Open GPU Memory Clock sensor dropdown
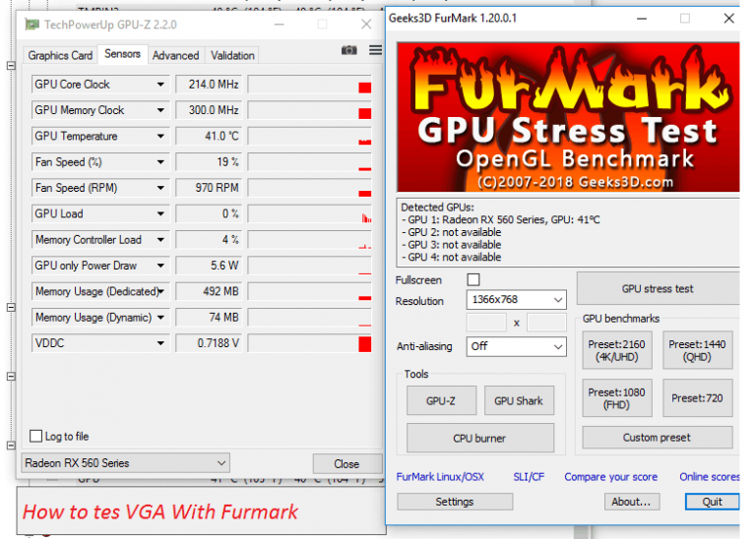This screenshot has width=756, height=539. (x=160, y=110)
